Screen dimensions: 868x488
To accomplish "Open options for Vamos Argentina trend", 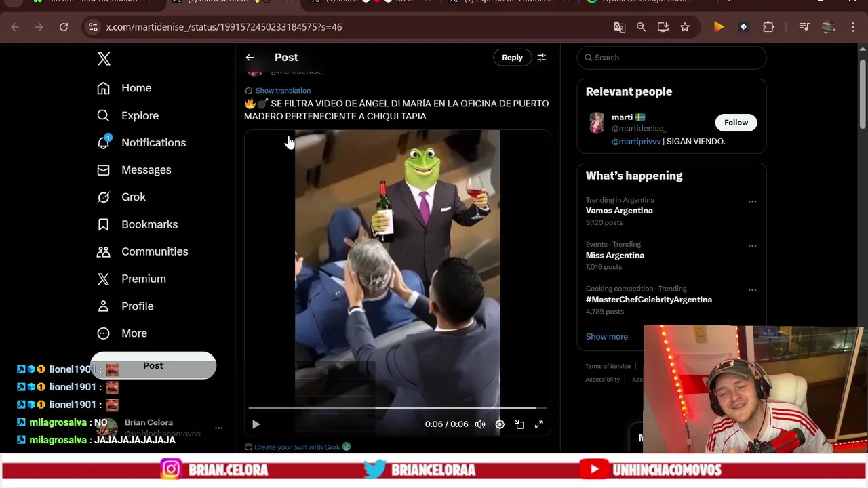I will click(x=752, y=202).
